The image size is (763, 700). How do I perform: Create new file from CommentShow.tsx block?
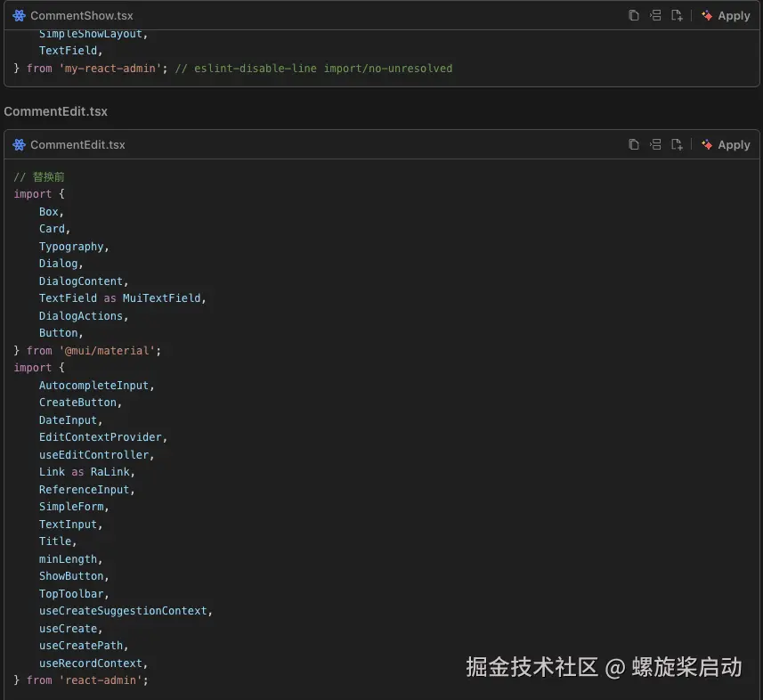677,15
